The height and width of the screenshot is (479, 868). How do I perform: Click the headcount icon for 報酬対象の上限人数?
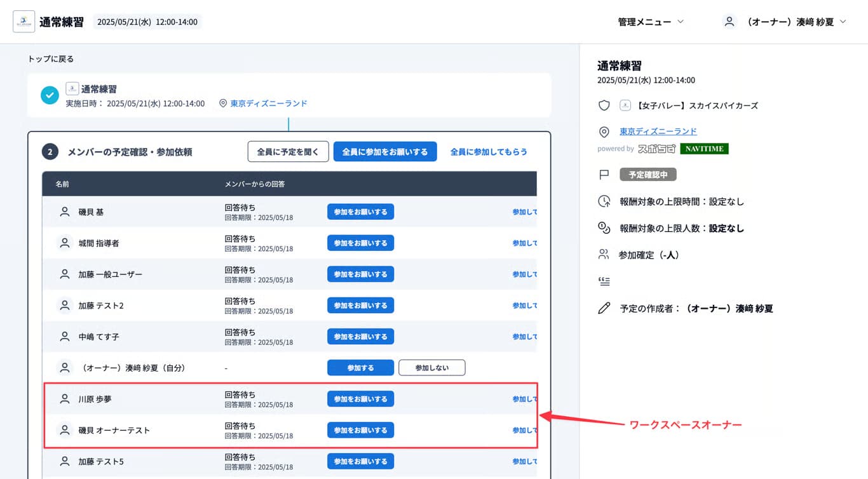[604, 228]
